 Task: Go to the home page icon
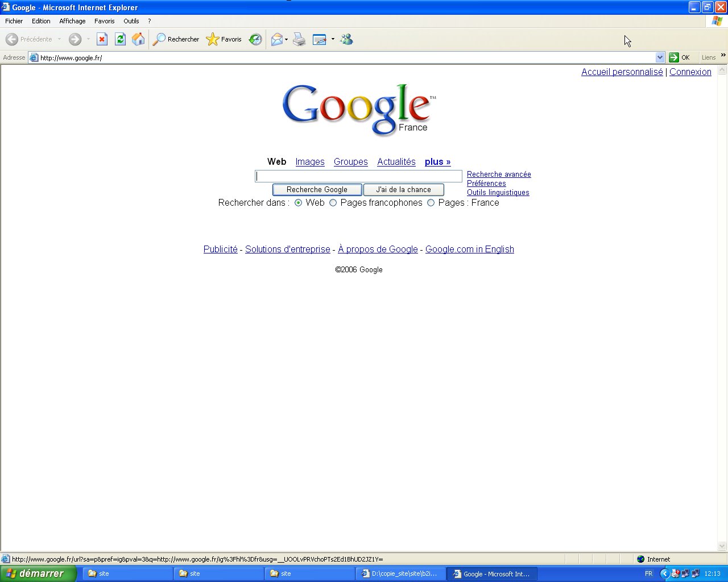[138, 39]
